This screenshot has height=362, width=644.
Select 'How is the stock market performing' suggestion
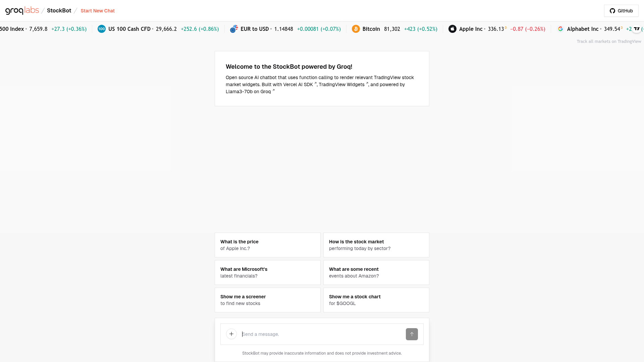pyautogui.click(x=376, y=245)
